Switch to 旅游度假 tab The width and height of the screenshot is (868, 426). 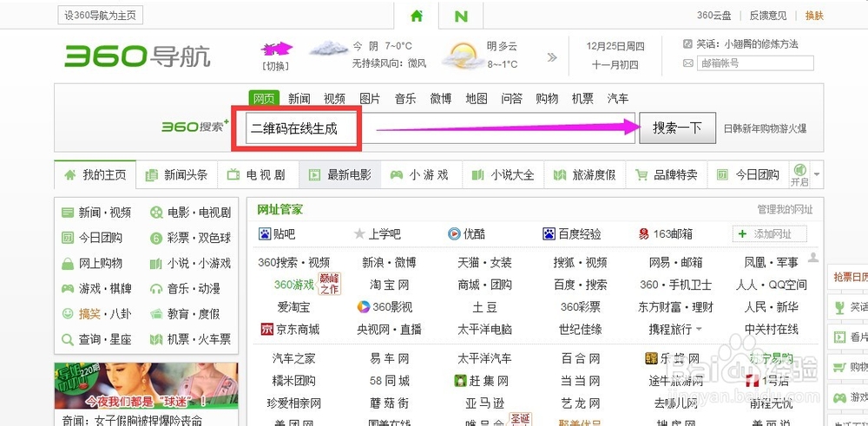[585, 175]
